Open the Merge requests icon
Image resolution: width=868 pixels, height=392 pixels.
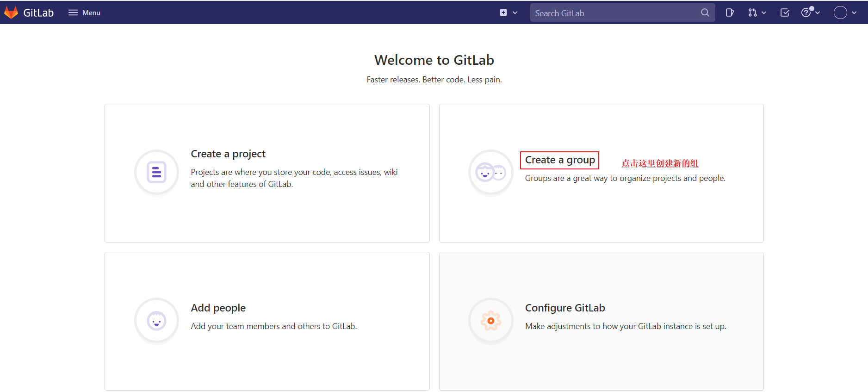(x=752, y=13)
